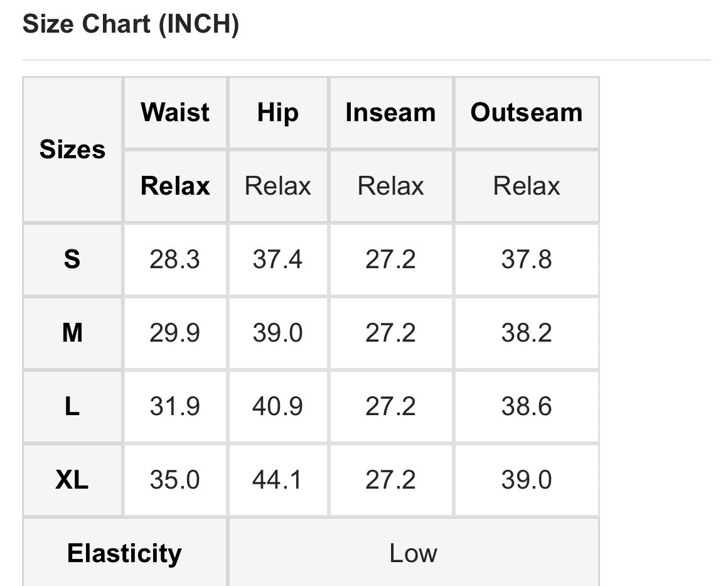Click the L size row label
728x586 pixels.
click(x=72, y=406)
